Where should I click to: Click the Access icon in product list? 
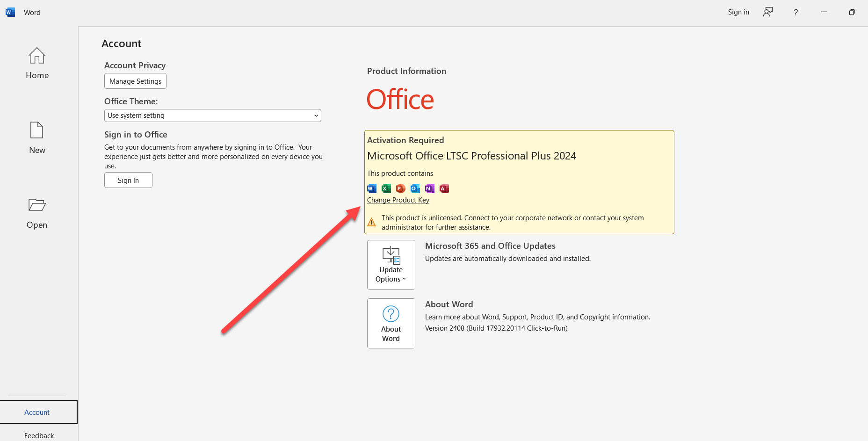click(x=444, y=188)
